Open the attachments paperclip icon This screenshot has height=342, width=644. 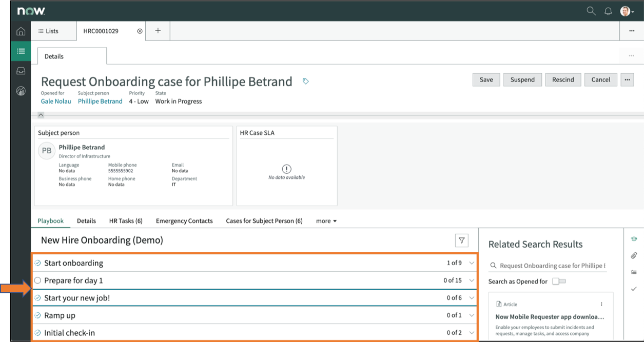pyautogui.click(x=634, y=255)
